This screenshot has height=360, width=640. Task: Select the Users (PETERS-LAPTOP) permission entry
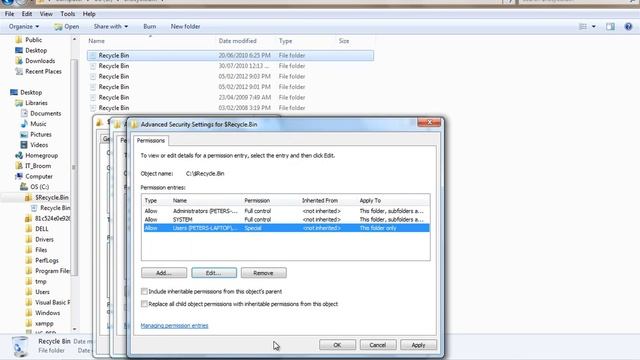point(286,228)
